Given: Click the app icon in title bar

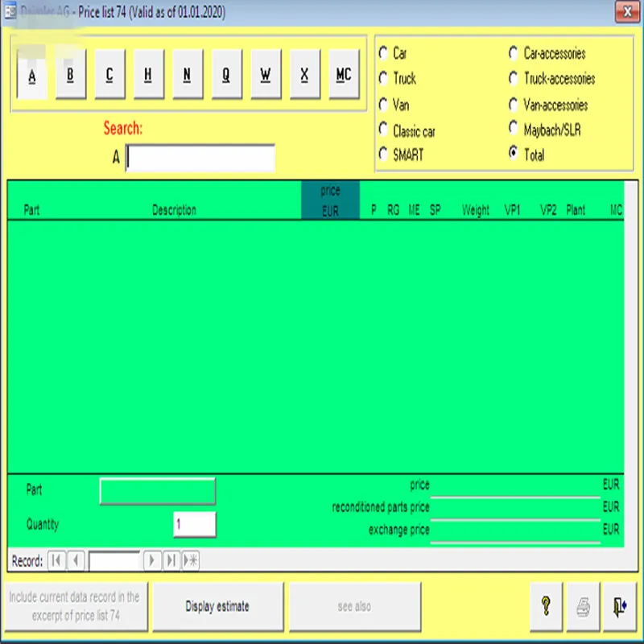Looking at the screenshot, I should (x=10, y=11).
